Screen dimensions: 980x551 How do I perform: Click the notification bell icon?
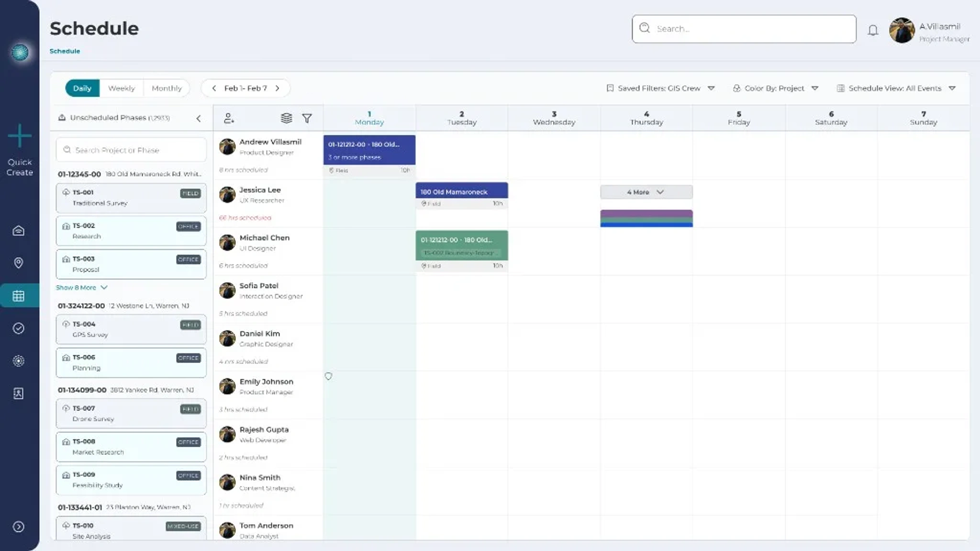coord(873,30)
